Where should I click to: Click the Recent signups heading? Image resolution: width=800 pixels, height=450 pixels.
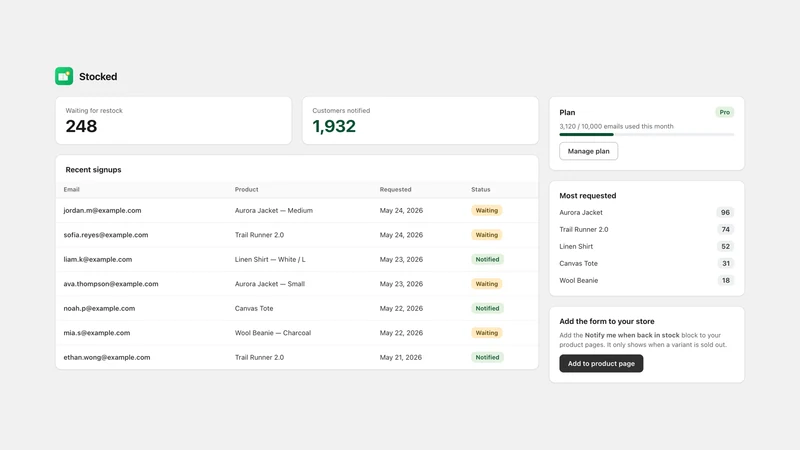click(x=93, y=169)
